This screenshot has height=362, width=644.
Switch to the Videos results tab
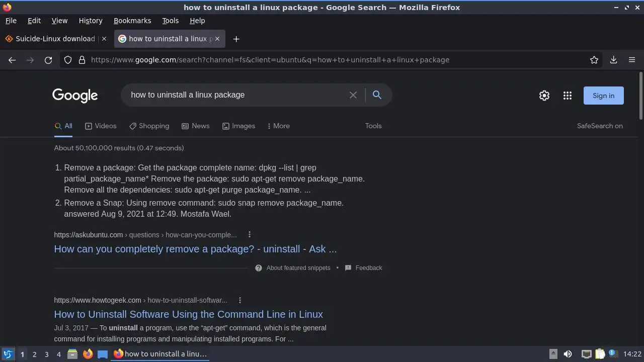(x=101, y=126)
